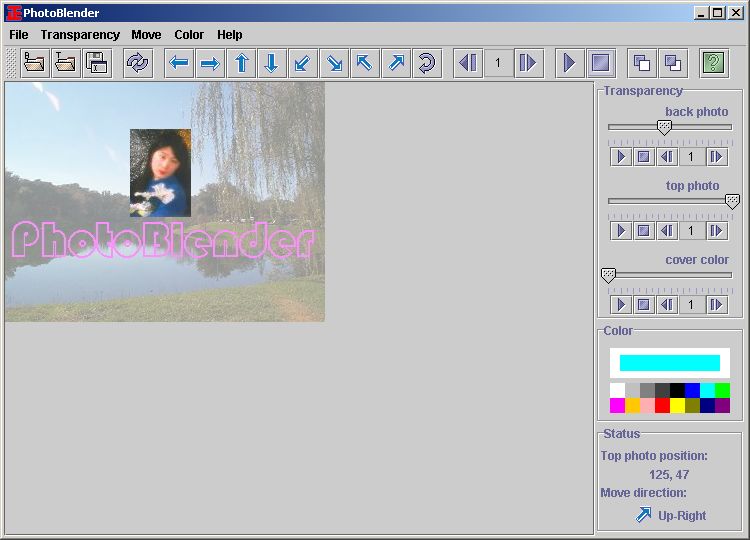The height and width of the screenshot is (540, 750).
Task: Click the cover color transparency slider handle
Action: [x=608, y=276]
